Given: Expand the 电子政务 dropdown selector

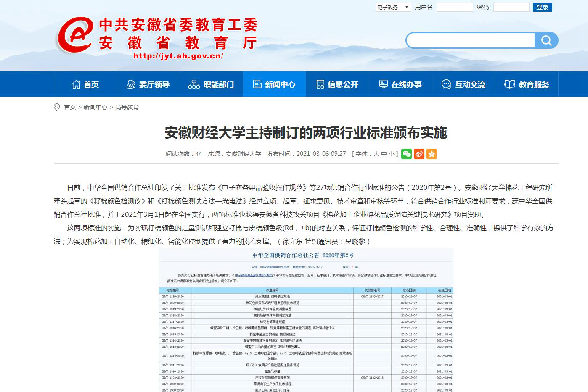Looking at the screenshot, I should [x=393, y=7].
